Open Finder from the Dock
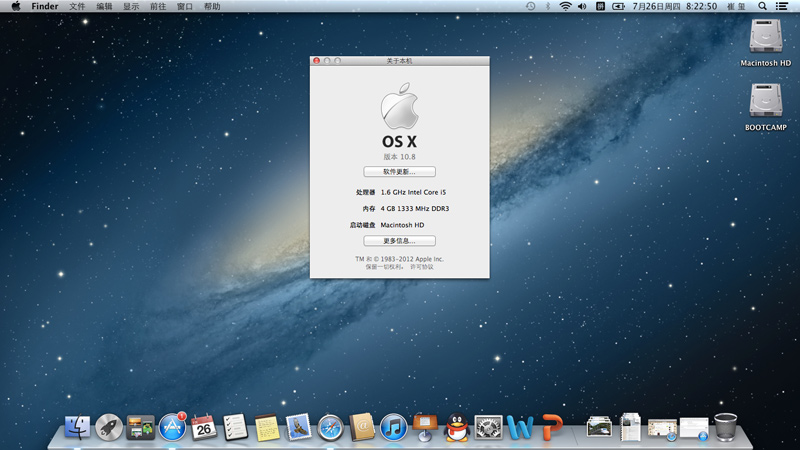Image resolution: width=800 pixels, height=450 pixels. point(77,428)
